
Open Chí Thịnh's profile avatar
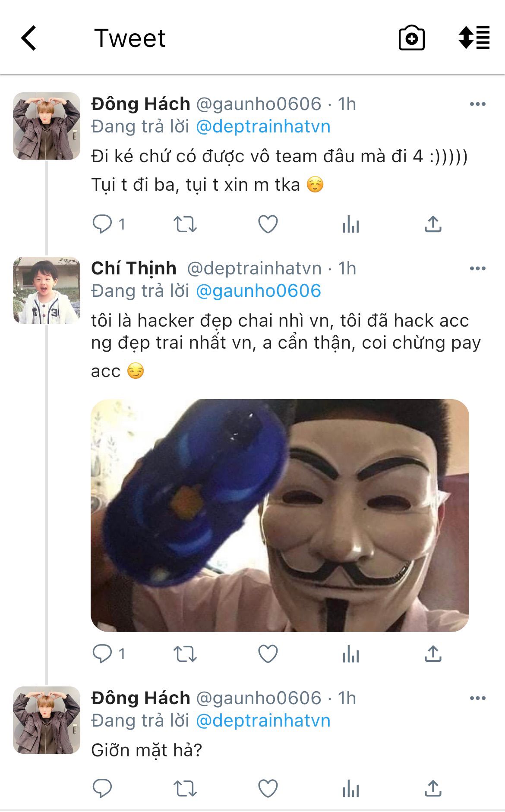coord(47,290)
